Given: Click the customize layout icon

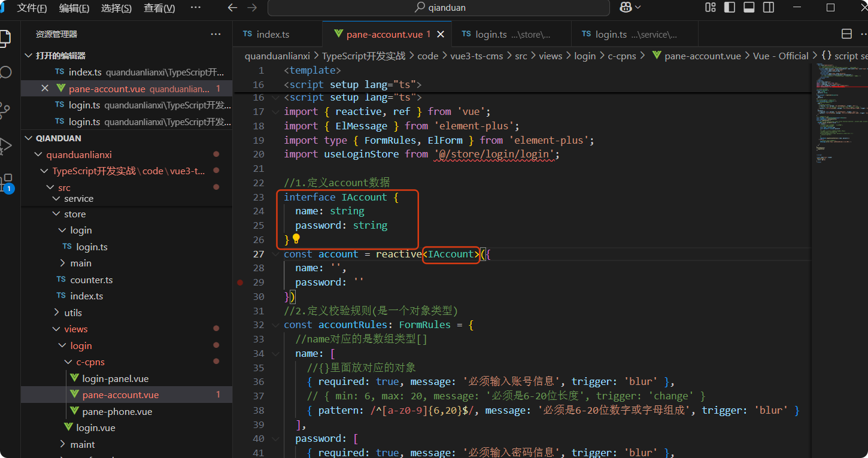Looking at the screenshot, I should click(x=711, y=7).
